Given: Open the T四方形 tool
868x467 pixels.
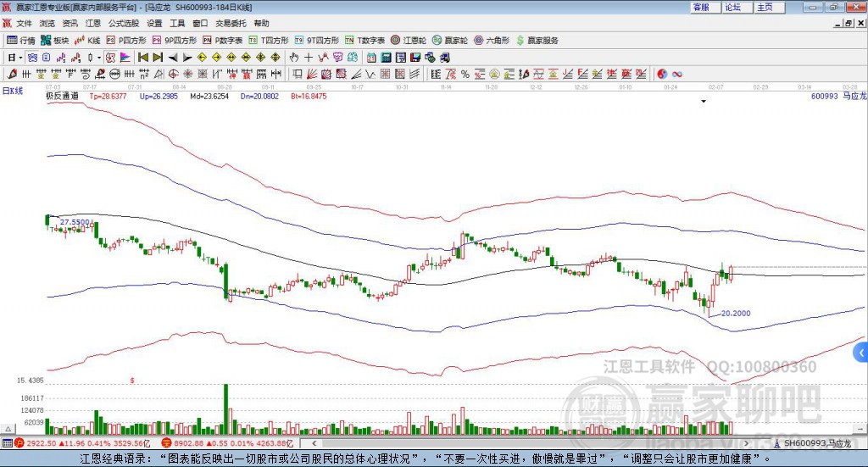Looking at the screenshot, I should tap(269, 41).
